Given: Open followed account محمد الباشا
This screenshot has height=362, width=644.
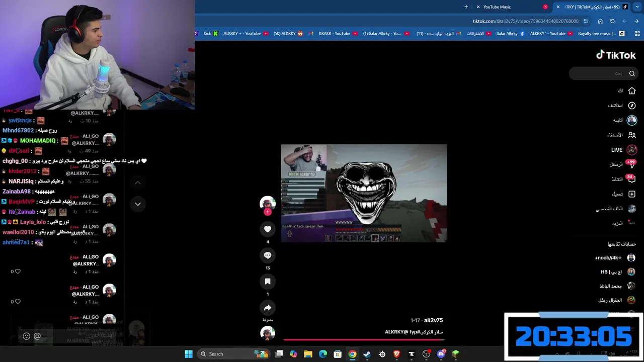Looking at the screenshot, I should click(x=617, y=286).
